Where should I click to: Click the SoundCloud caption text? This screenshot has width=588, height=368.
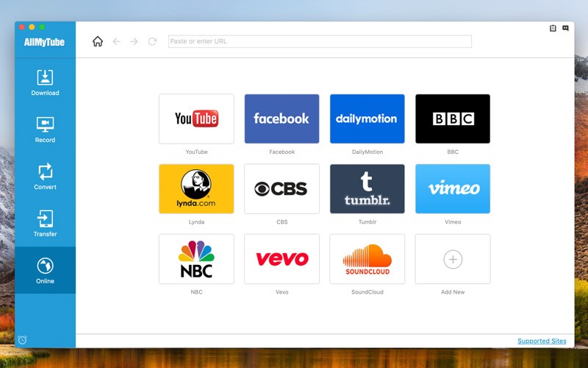(367, 291)
